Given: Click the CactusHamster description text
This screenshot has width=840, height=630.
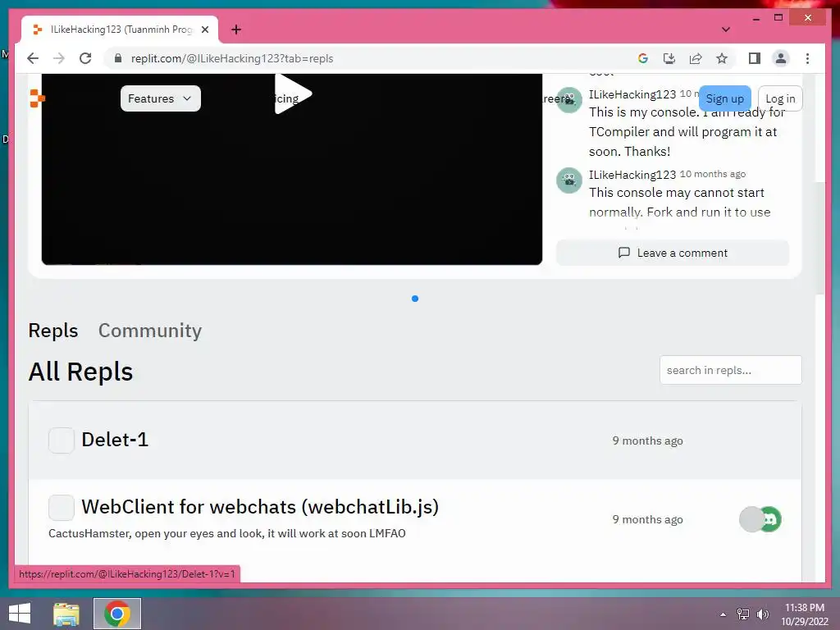Looking at the screenshot, I should click(227, 533).
